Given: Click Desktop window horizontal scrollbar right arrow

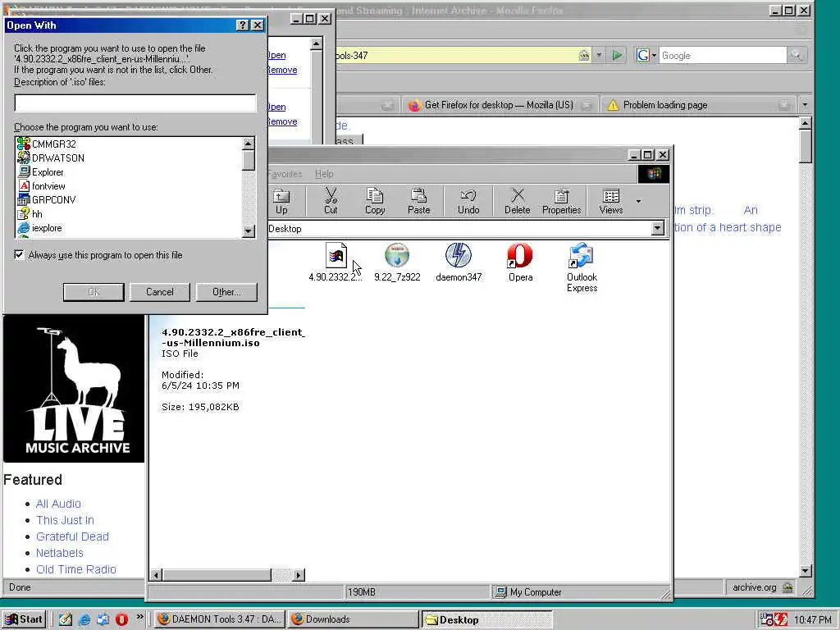Looking at the screenshot, I should pyautogui.click(x=299, y=575).
